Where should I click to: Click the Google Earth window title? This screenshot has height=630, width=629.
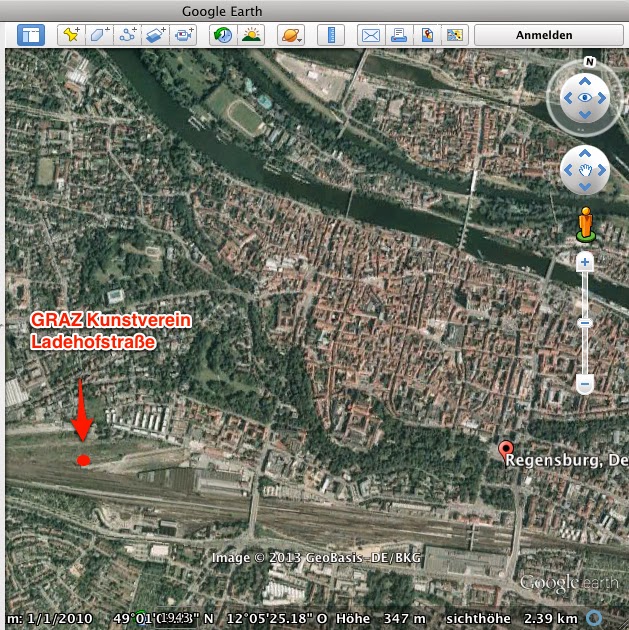222,11
